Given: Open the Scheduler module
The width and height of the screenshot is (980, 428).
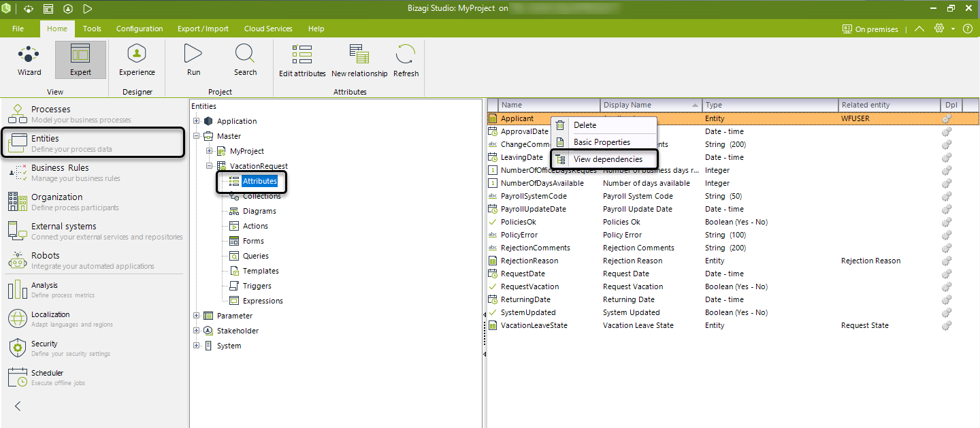Looking at the screenshot, I should (95, 377).
